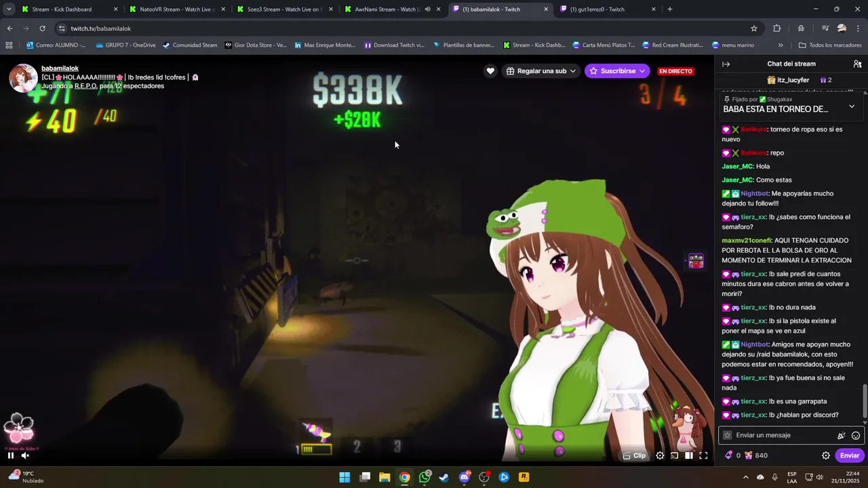
Task: Open the Bits cheer party icon
Action: click(842, 435)
